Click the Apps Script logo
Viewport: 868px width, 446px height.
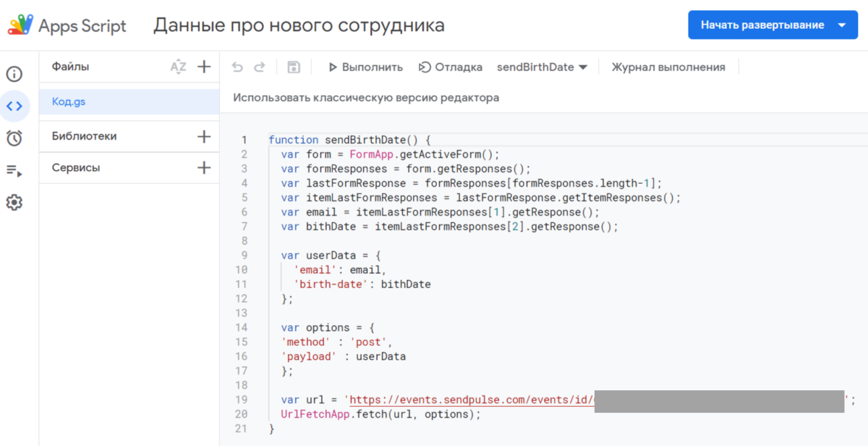coord(20,25)
